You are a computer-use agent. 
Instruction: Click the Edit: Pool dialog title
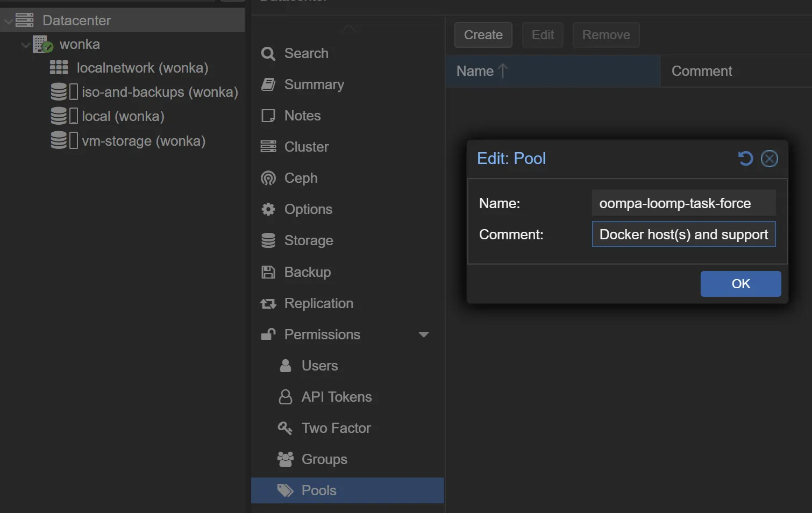511,159
